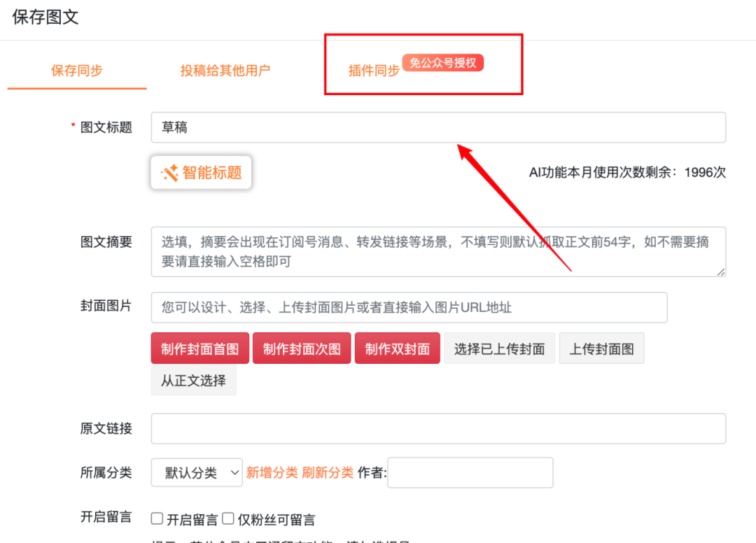Open 选择已上传封面 to pick a cover
The image size is (756, 543).
tap(499, 348)
